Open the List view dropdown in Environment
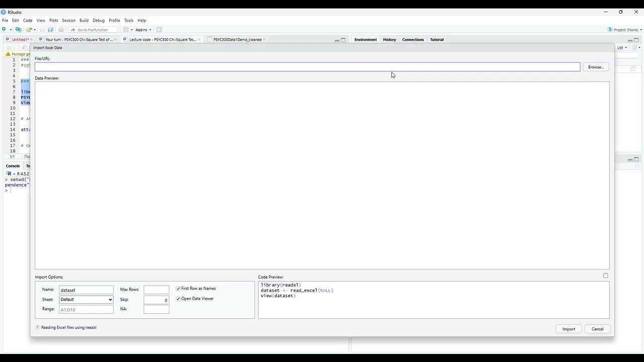Image resolution: width=644 pixels, height=362 pixels. (x=623, y=48)
